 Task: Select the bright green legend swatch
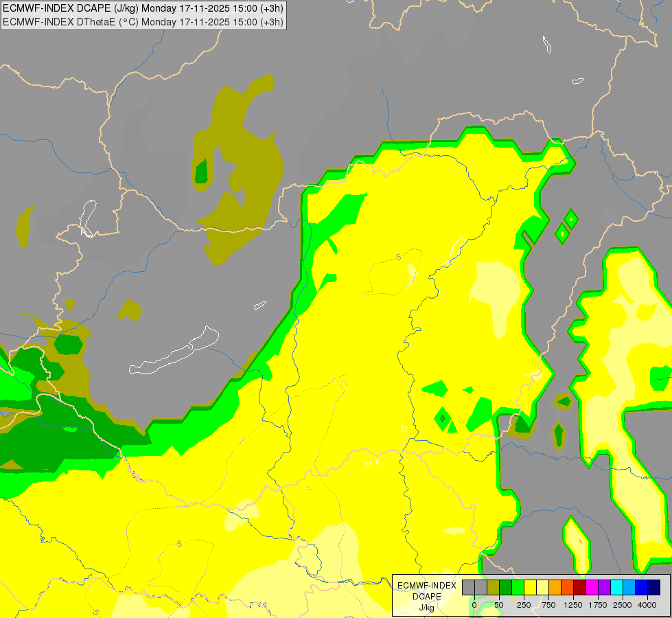tap(518, 587)
